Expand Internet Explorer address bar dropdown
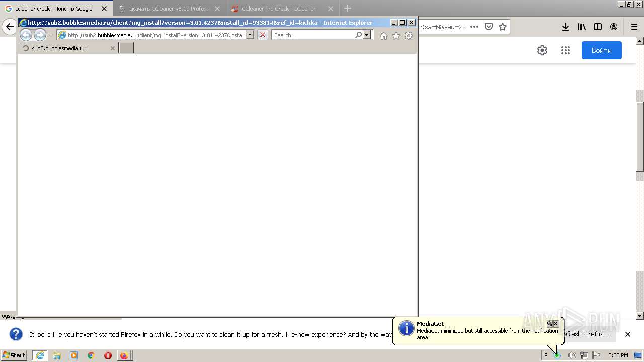 click(x=250, y=35)
